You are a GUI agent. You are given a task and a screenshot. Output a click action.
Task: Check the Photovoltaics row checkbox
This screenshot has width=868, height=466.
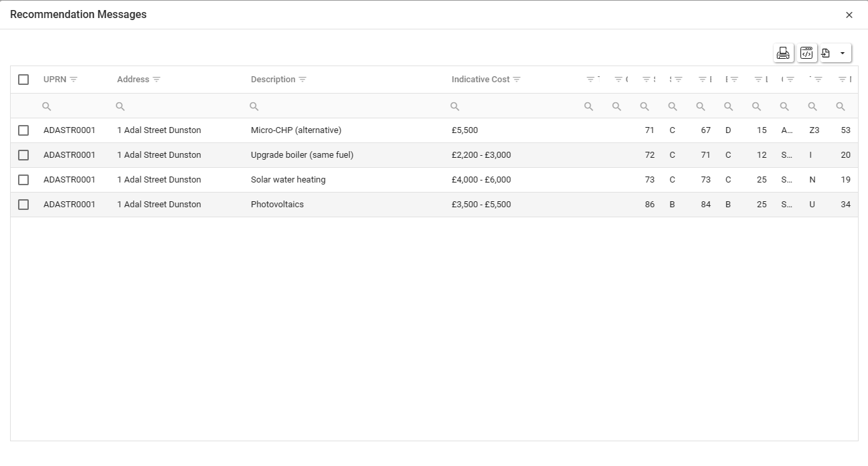point(23,205)
